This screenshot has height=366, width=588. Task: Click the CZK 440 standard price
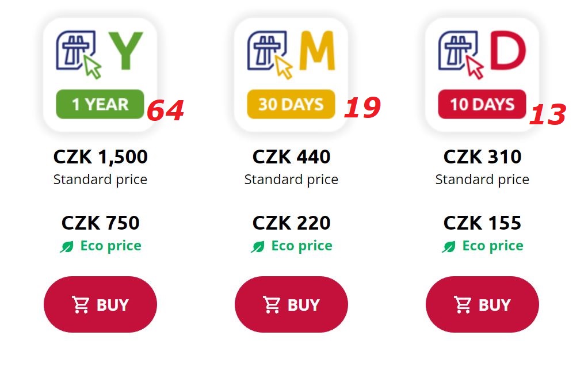(x=291, y=157)
